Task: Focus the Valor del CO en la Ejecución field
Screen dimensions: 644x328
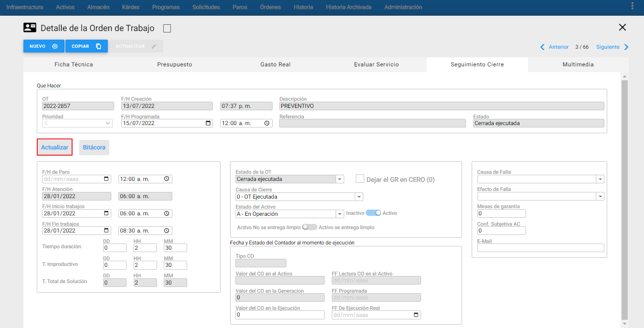Action: (280, 315)
